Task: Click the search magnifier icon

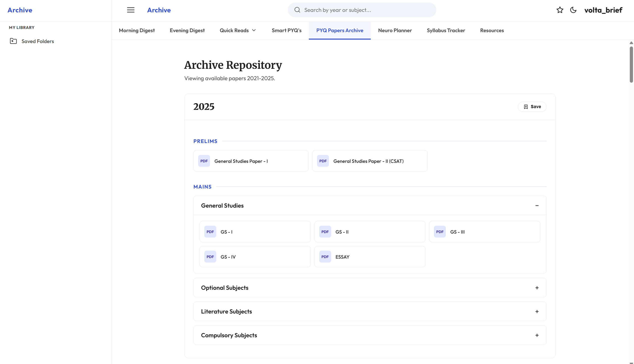Action: pyautogui.click(x=297, y=10)
